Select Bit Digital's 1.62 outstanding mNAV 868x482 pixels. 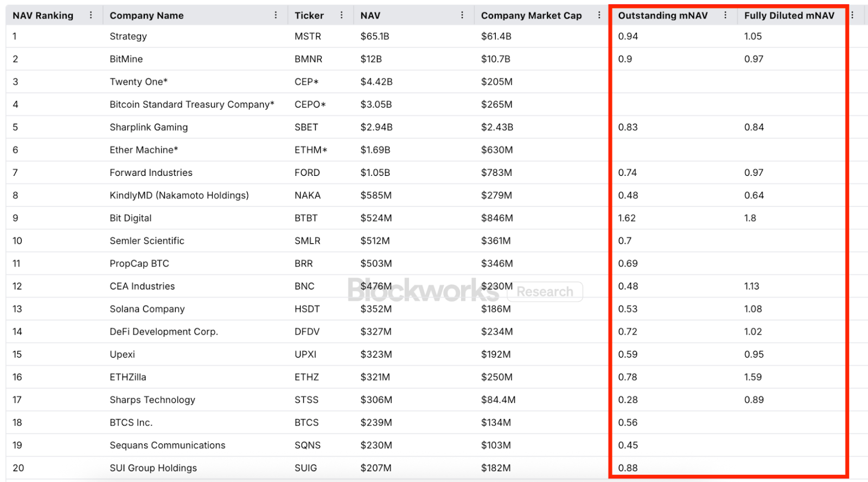coord(627,218)
